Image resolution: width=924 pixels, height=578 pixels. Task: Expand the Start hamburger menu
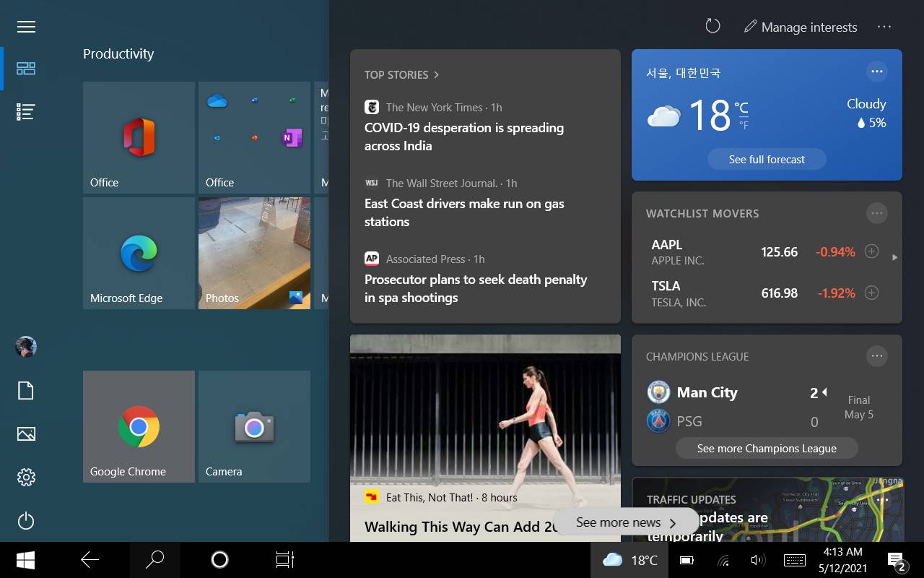(26, 27)
